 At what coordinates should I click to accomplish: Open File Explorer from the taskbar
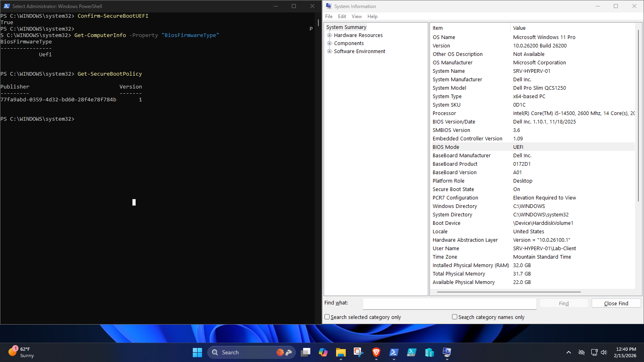coord(341,352)
